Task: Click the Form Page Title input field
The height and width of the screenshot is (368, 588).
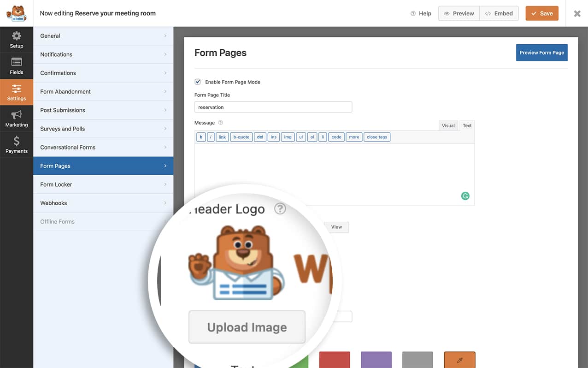Action: click(273, 107)
